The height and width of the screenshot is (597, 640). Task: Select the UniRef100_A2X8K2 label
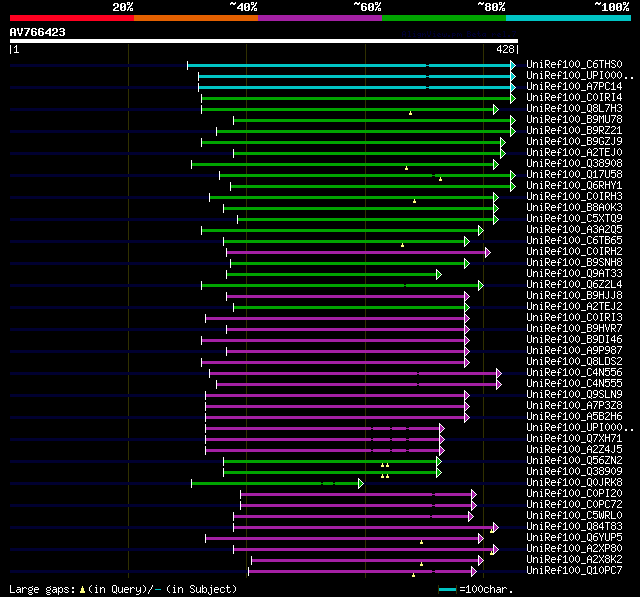574,560
